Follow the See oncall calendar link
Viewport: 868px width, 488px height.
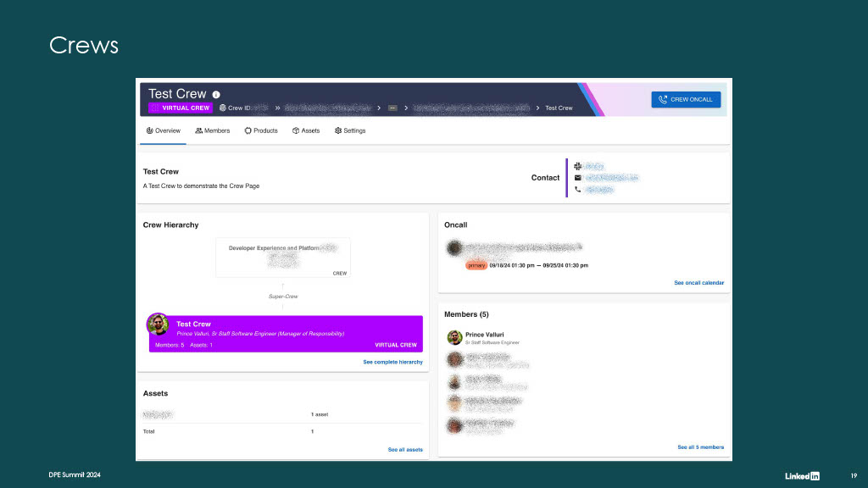point(698,283)
